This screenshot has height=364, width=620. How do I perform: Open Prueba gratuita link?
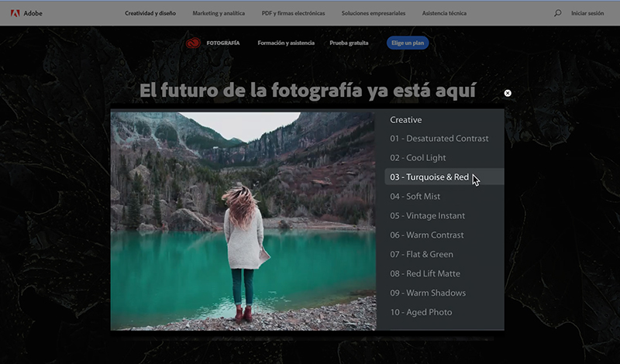349,43
